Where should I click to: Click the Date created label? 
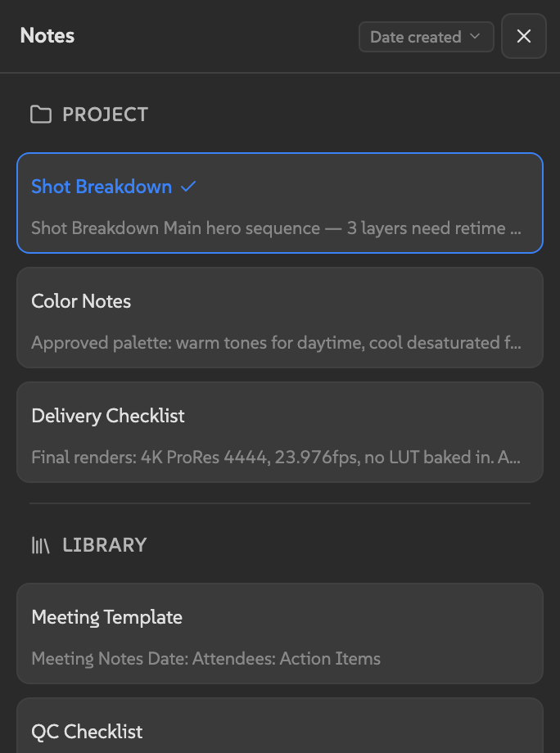(415, 37)
